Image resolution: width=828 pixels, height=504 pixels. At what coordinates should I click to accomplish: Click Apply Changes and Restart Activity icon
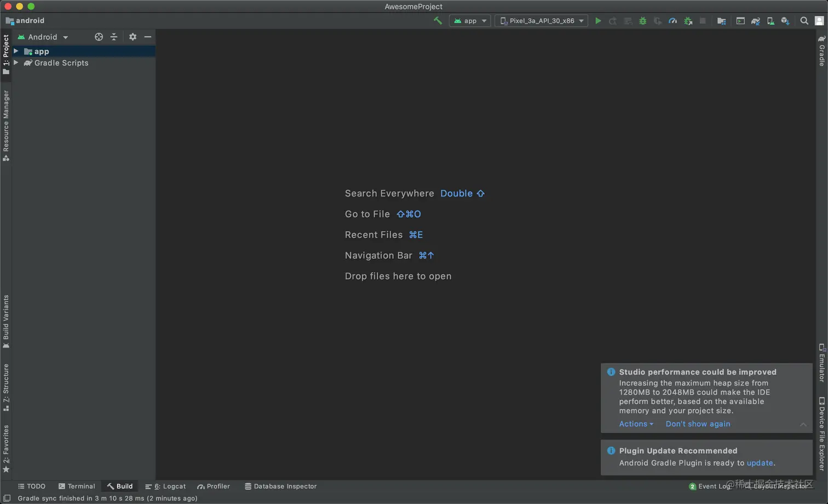[613, 21]
